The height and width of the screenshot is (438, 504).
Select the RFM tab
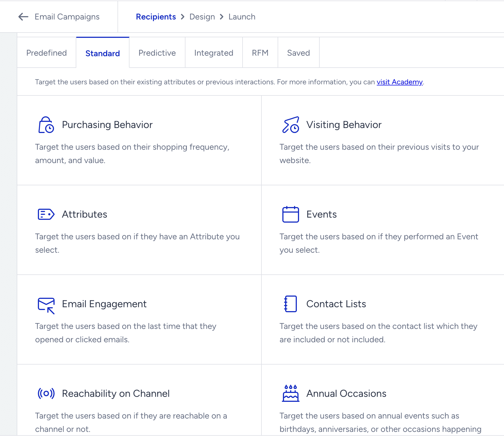pos(260,53)
